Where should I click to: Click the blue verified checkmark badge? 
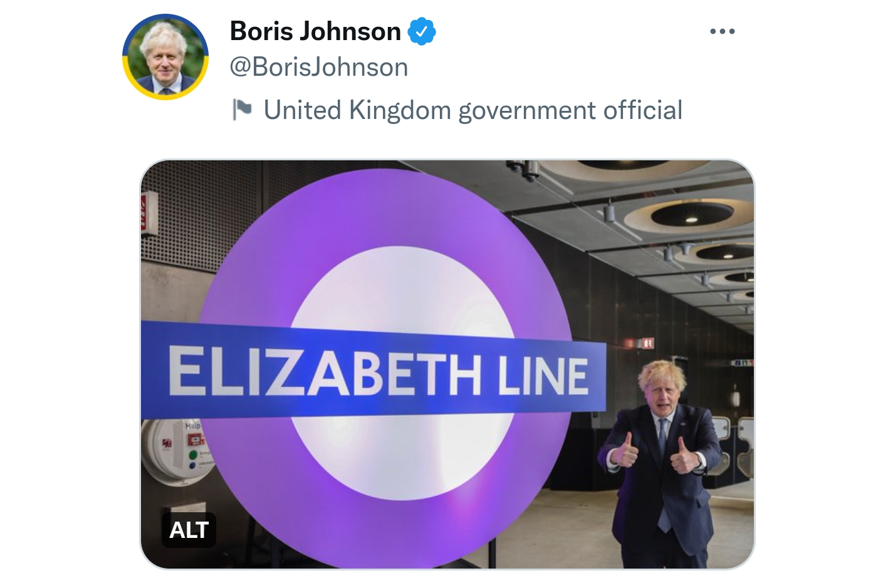coord(422,31)
